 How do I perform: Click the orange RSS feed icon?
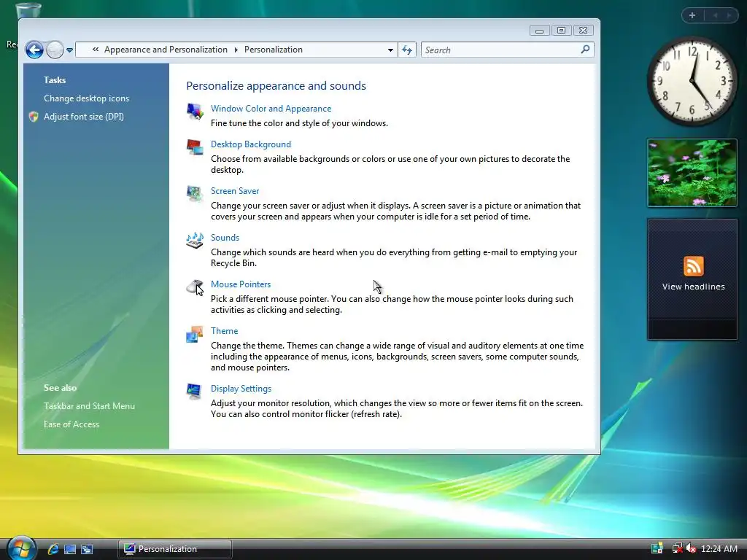tap(693, 265)
